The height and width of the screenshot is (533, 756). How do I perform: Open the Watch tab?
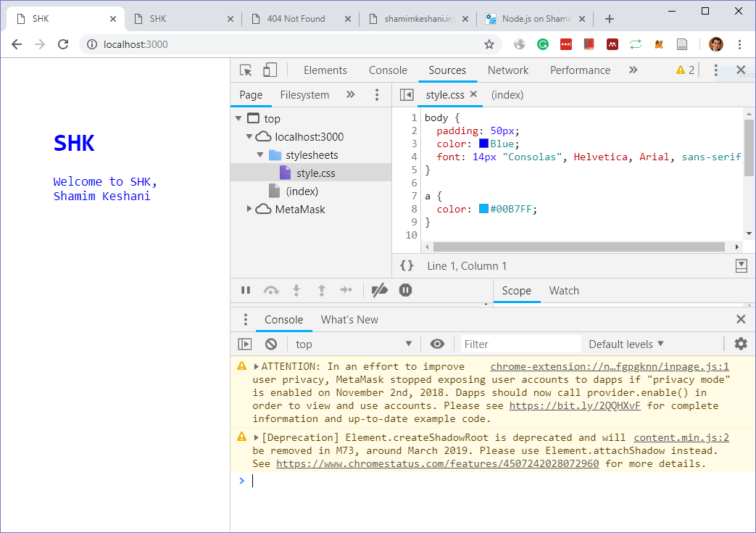click(564, 290)
